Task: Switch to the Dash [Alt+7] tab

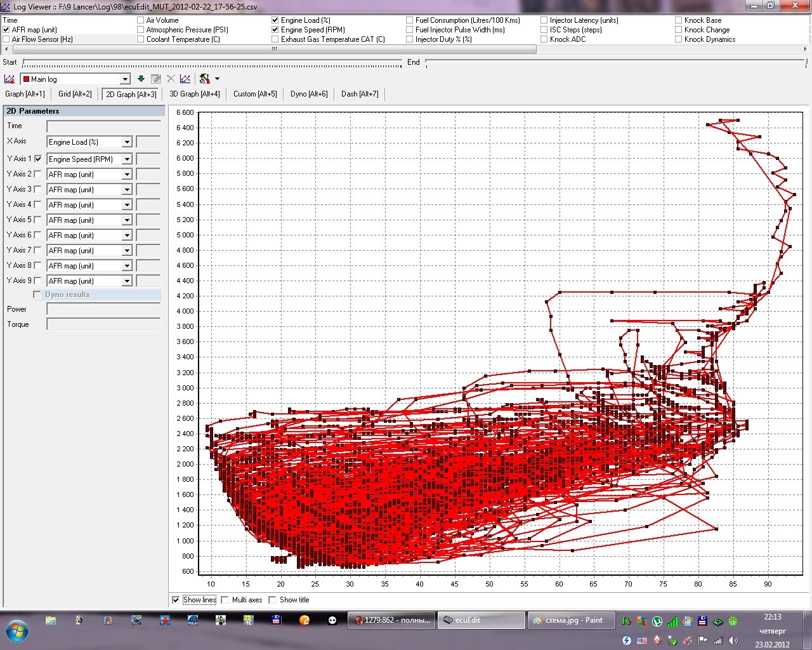Action: 360,94
